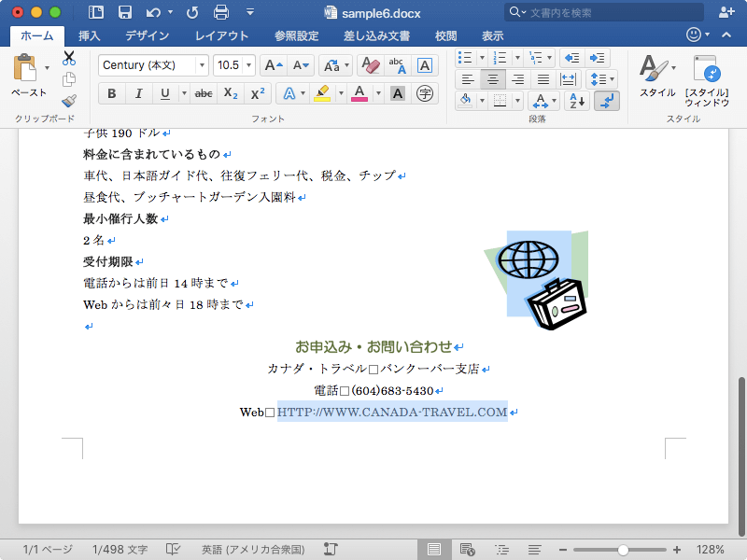Send feedback via the smiley face icon

click(x=694, y=35)
